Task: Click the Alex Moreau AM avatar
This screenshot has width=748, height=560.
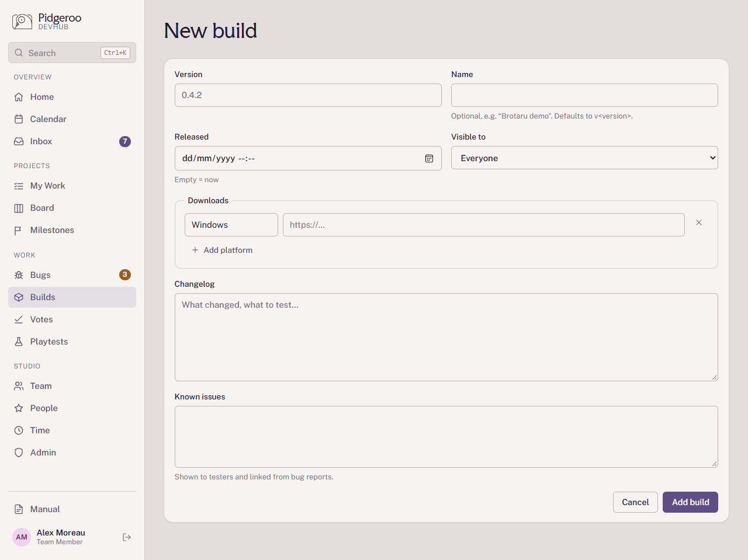Action: coord(22,537)
